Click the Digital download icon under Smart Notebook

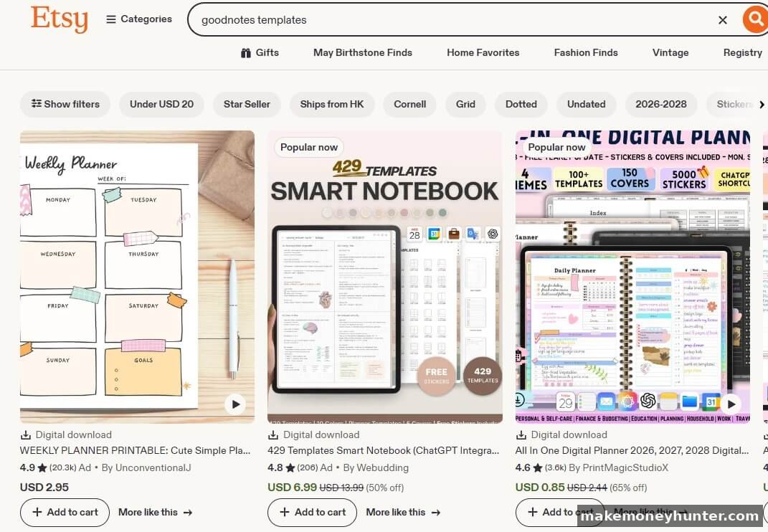pyautogui.click(x=273, y=434)
